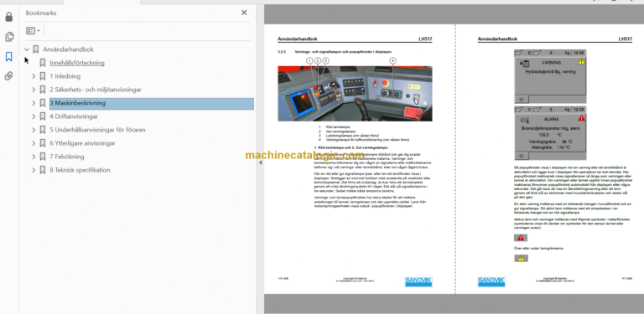This screenshot has width=644, height=314.
Task: Expand 2 Säkerhets- och miljöanvisningar bookmark
Action: pos(34,90)
